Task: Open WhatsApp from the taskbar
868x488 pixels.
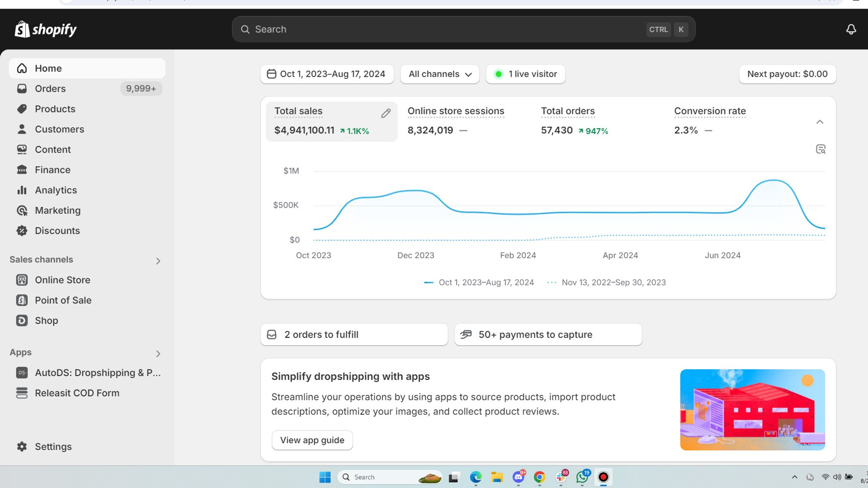Action: coord(583,476)
